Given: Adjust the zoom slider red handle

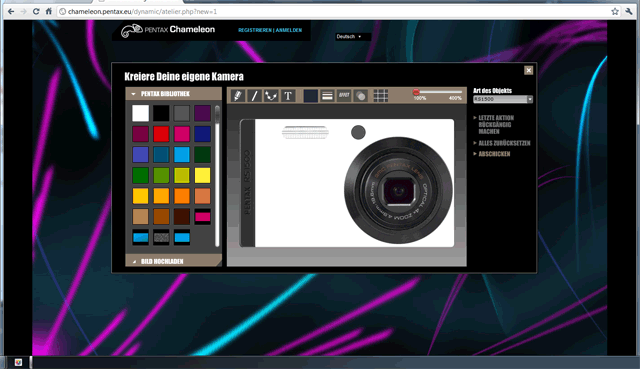Looking at the screenshot, I should [416, 92].
